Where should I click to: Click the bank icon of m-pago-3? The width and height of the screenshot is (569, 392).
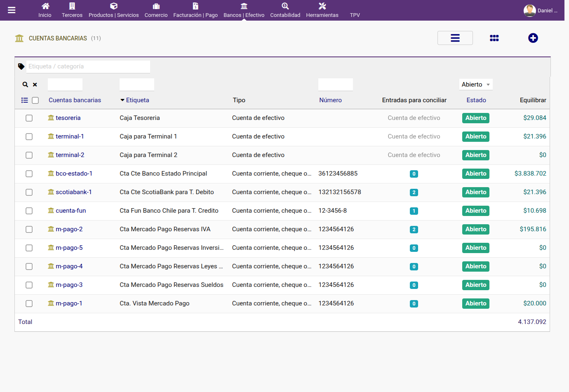tap(51, 285)
